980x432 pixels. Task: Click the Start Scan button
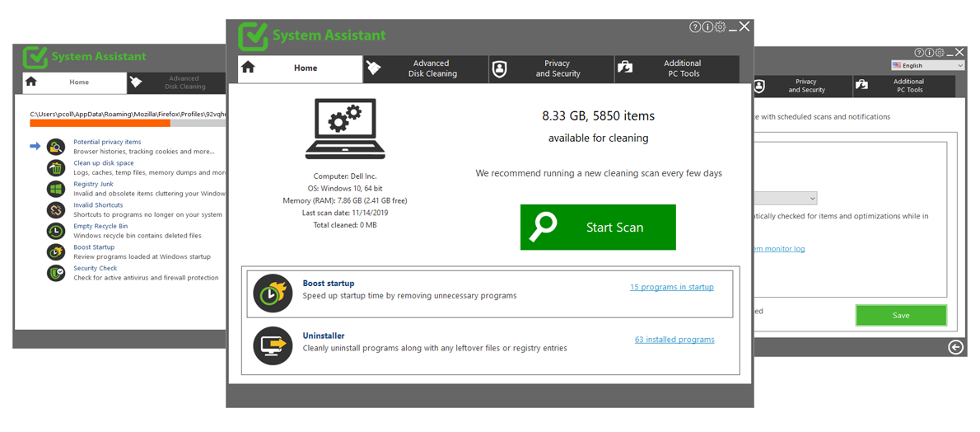click(598, 228)
